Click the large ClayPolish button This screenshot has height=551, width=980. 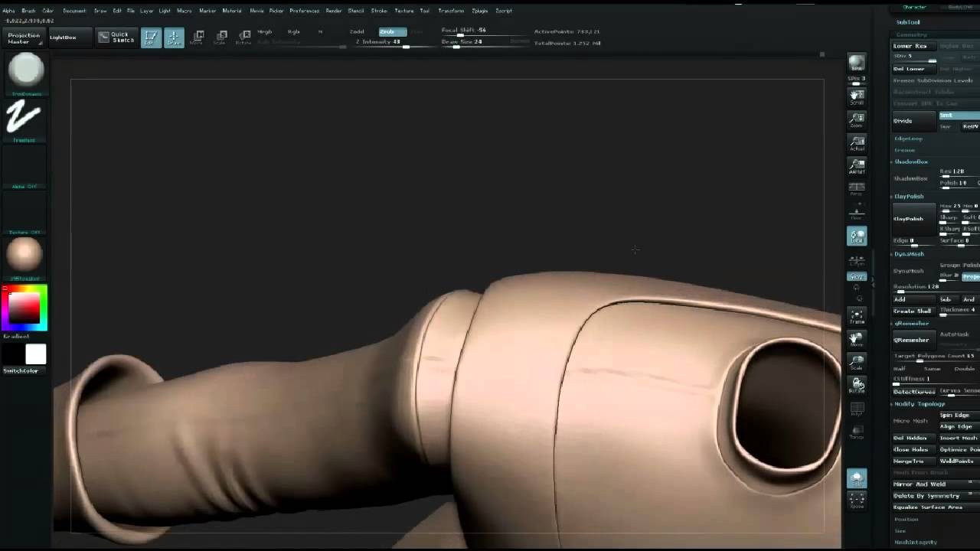[915, 219]
